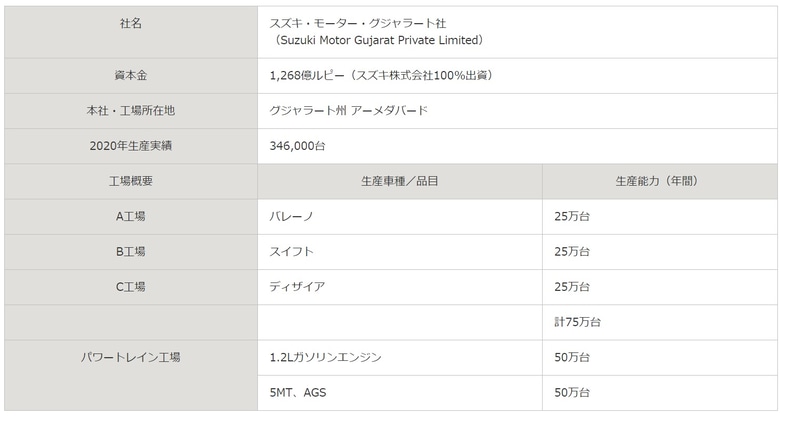
Task: Click the 生産能力（年間） column header
Action: point(657,181)
